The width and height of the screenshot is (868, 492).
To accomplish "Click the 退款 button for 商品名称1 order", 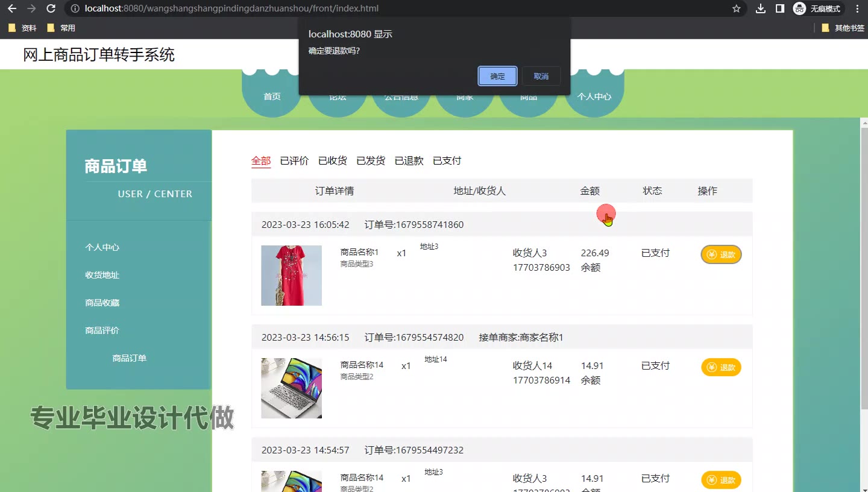I will pyautogui.click(x=721, y=254).
